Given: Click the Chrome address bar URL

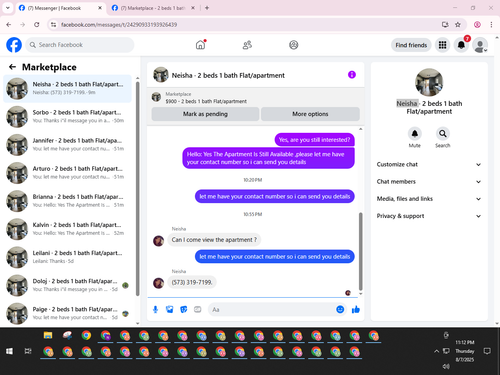Looking at the screenshot, I should pyautogui.click(x=119, y=25).
